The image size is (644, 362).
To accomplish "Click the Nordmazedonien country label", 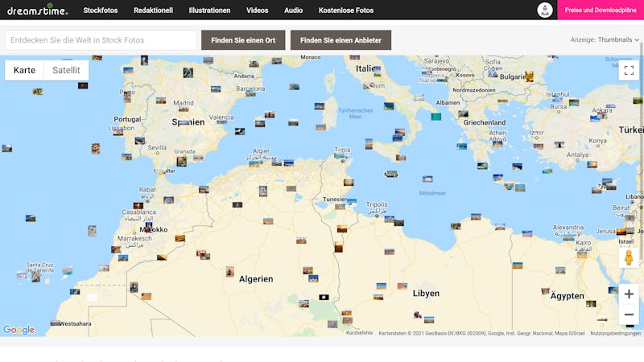I will click(474, 90).
